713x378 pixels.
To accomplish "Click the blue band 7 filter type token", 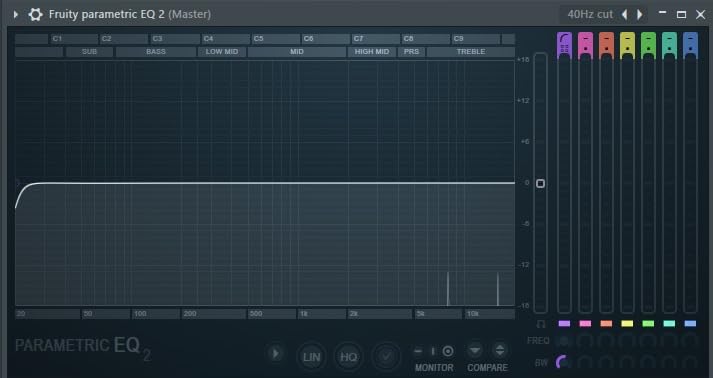I will [690, 45].
